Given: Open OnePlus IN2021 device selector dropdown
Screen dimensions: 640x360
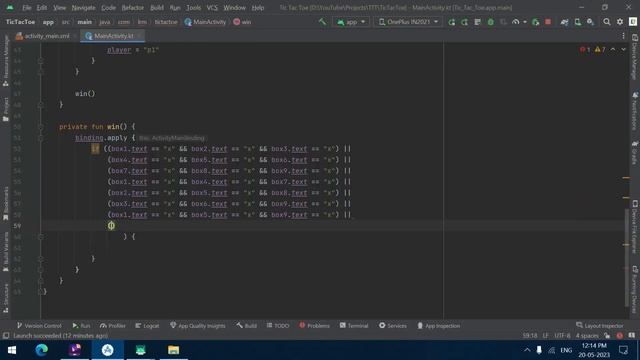Looking at the screenshot, I should [408, 22].
